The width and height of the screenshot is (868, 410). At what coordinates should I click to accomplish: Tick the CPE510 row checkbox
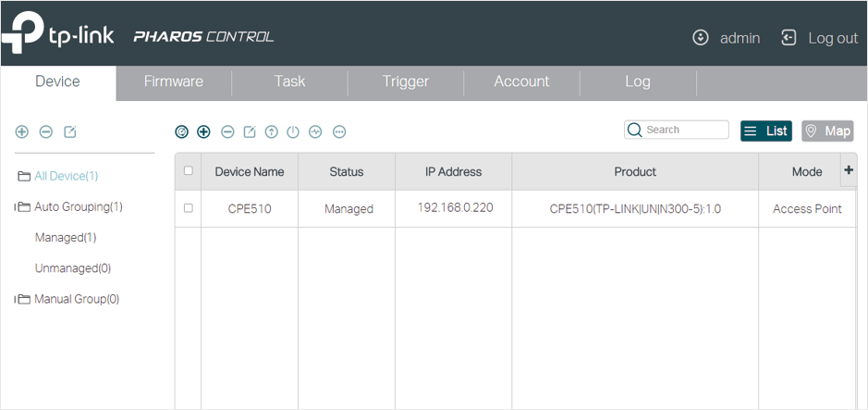[189, 208]
